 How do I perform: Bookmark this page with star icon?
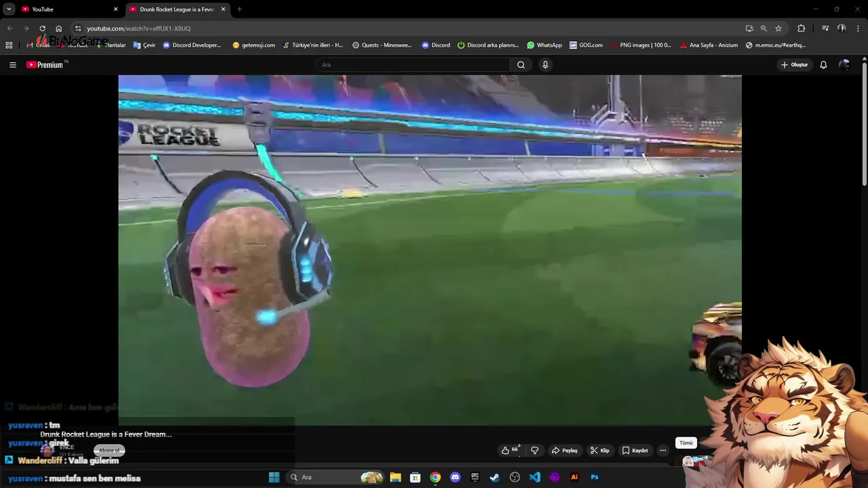[x=778, y=28]
